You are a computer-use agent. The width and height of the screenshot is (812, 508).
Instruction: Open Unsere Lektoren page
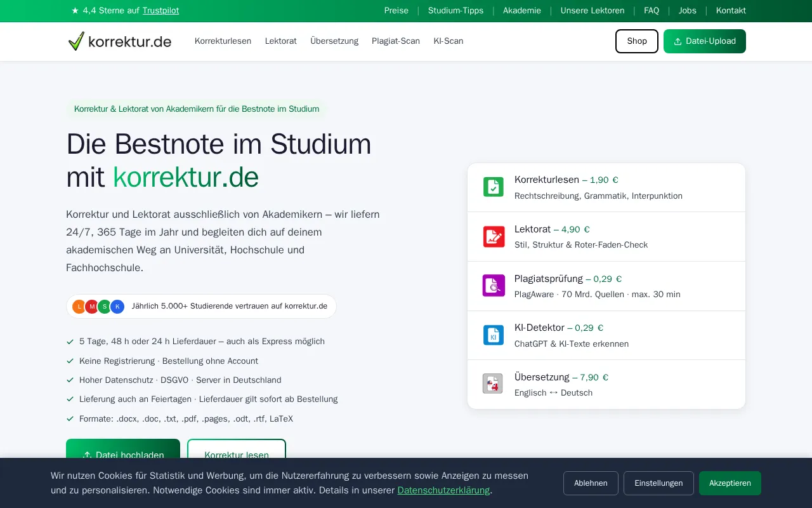tap(593, 10)
